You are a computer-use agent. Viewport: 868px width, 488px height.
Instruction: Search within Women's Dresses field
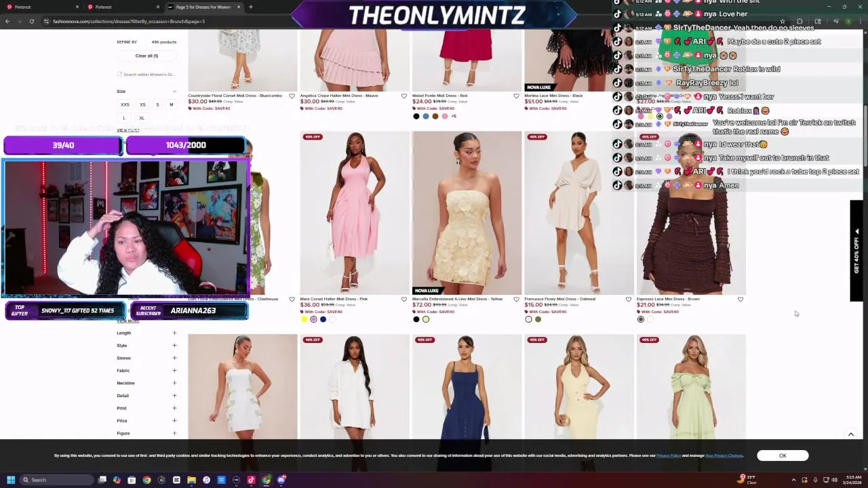pos(146,75)
